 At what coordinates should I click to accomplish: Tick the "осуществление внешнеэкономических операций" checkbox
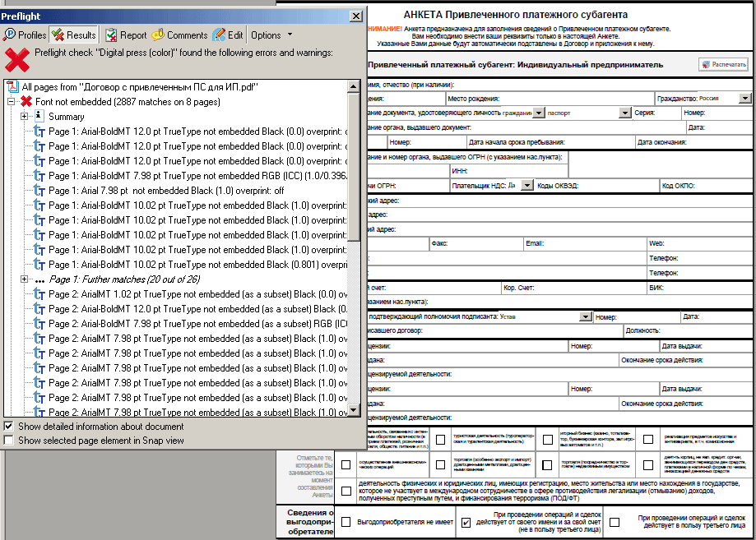click(346, 465)
